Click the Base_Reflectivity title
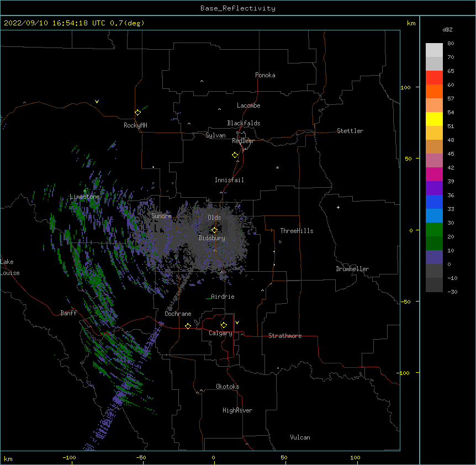The height and width of the screenshot is (465, 476). click(238, 8)
